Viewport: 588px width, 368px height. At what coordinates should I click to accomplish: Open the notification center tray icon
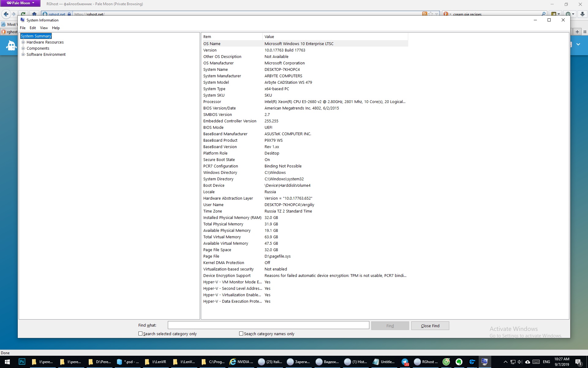[x=578, y=362]
